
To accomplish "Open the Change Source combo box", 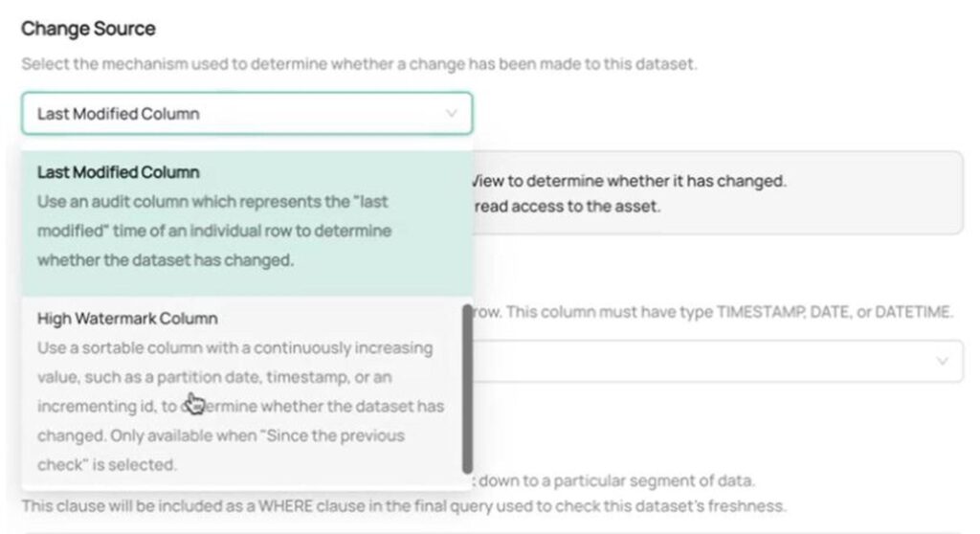I will click(247, 114).
